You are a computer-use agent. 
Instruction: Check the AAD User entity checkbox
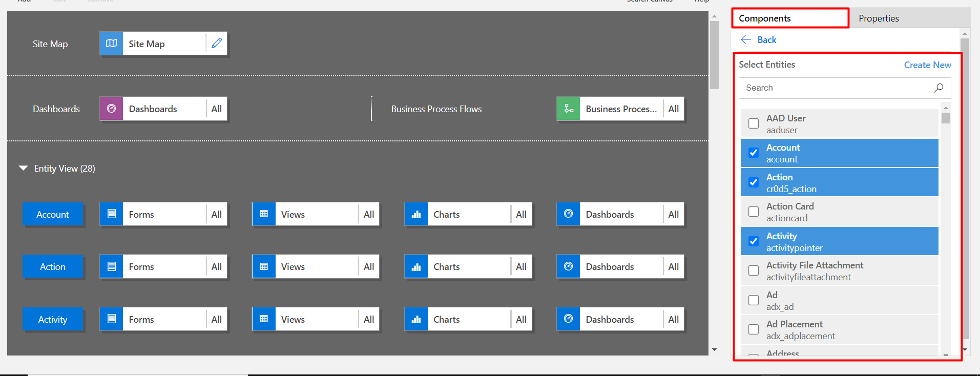coord(754,123)
